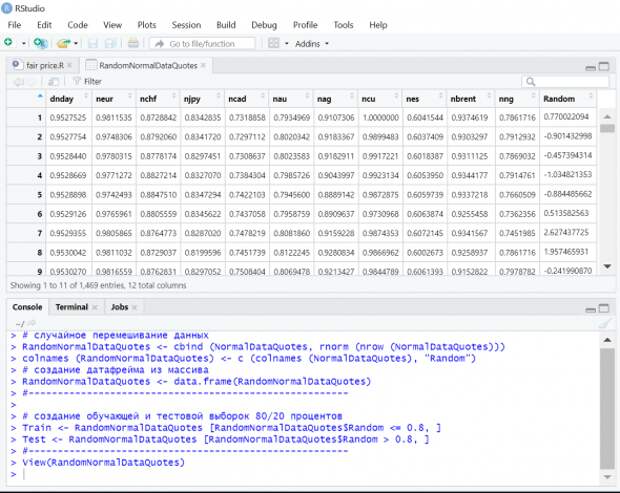
Task: Click the Filter button in data viewer
Action: pos(88,81)
